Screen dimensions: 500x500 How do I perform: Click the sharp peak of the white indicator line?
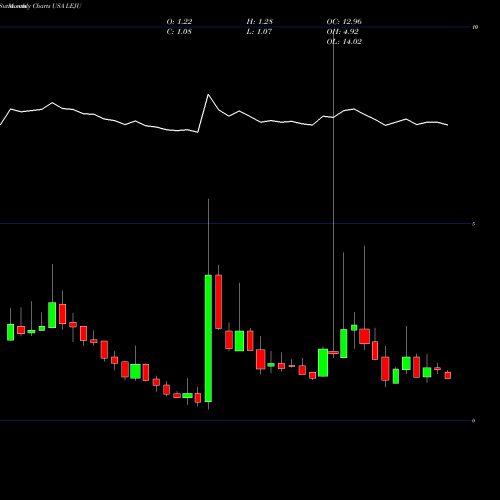pyautogui.click(x=208, y=95)
